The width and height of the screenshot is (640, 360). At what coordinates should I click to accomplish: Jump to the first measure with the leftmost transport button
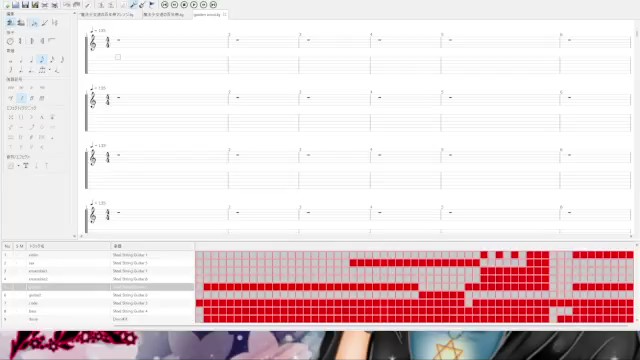pos(164,5)
